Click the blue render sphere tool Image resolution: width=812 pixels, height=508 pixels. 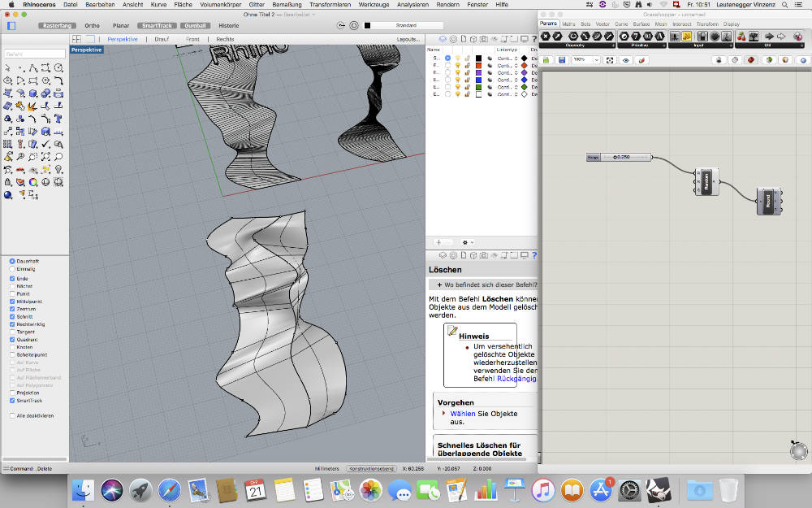point(8,195)
